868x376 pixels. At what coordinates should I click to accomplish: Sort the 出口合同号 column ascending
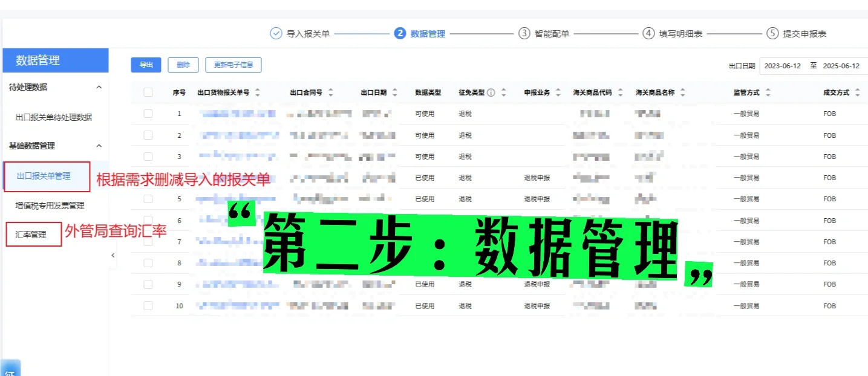330,92
